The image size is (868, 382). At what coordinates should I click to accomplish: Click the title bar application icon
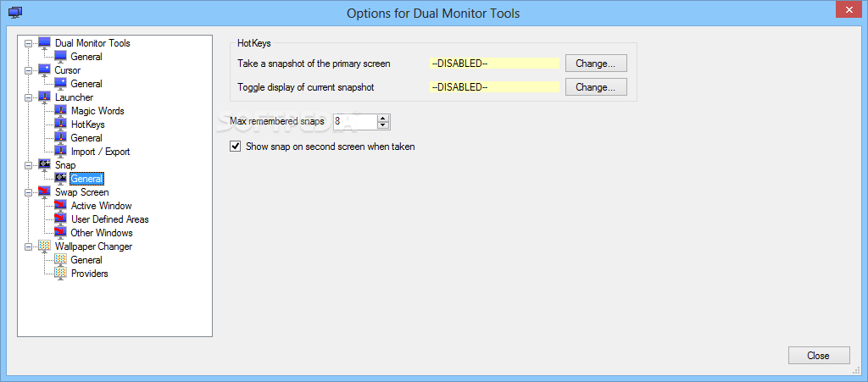15,12
